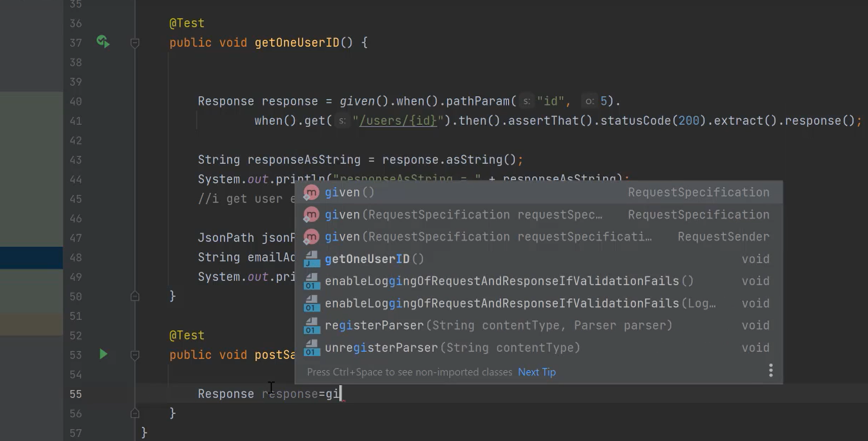Click line number 55 in the gutter

76,394
